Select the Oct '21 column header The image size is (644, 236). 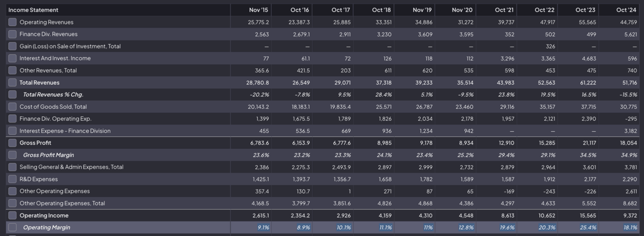coord(504,10)
